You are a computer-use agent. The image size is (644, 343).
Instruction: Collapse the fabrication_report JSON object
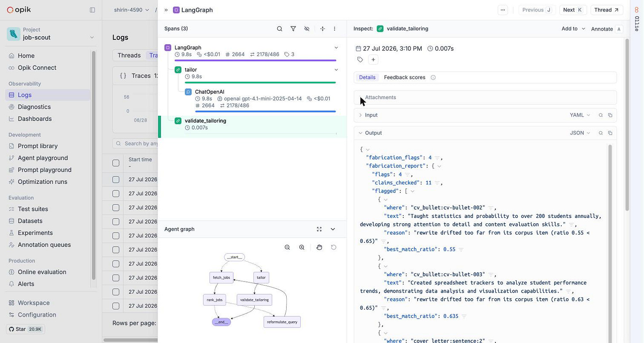[x=439, y=166]
